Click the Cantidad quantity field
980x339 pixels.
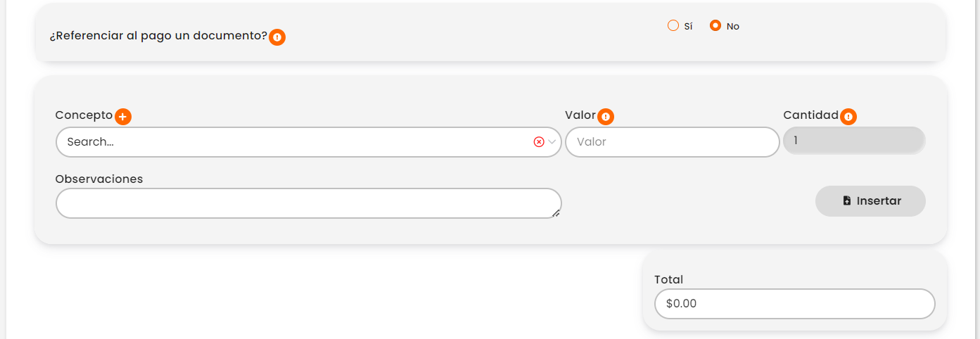click(x=854, y=141)
